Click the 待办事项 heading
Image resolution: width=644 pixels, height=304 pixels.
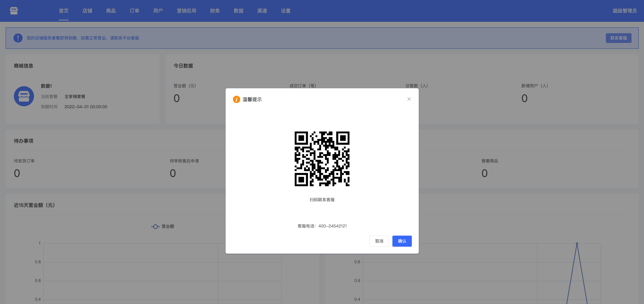(x=24, y=141)
